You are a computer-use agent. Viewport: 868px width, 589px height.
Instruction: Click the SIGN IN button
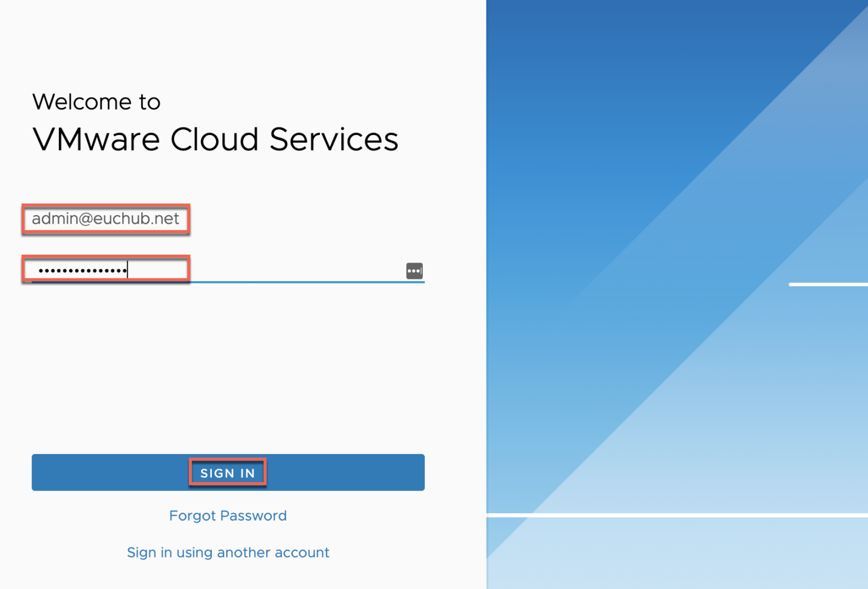(x=228, y=472)
